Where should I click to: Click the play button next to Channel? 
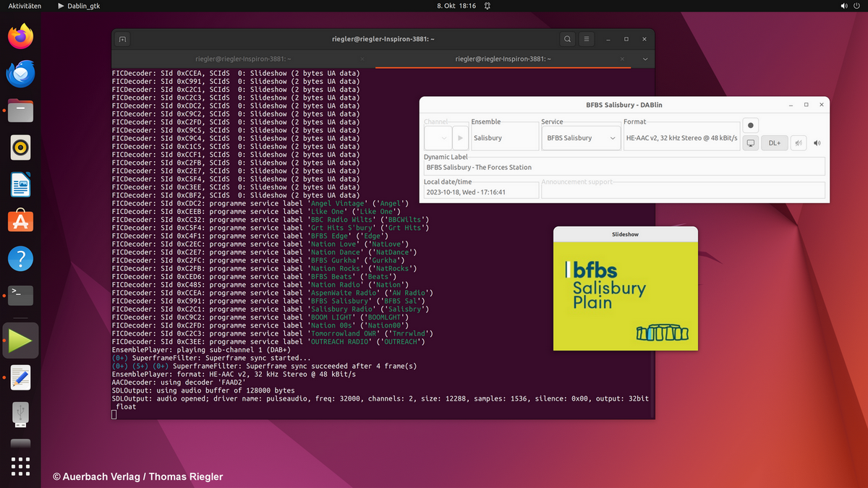click(x=460, y=138)
